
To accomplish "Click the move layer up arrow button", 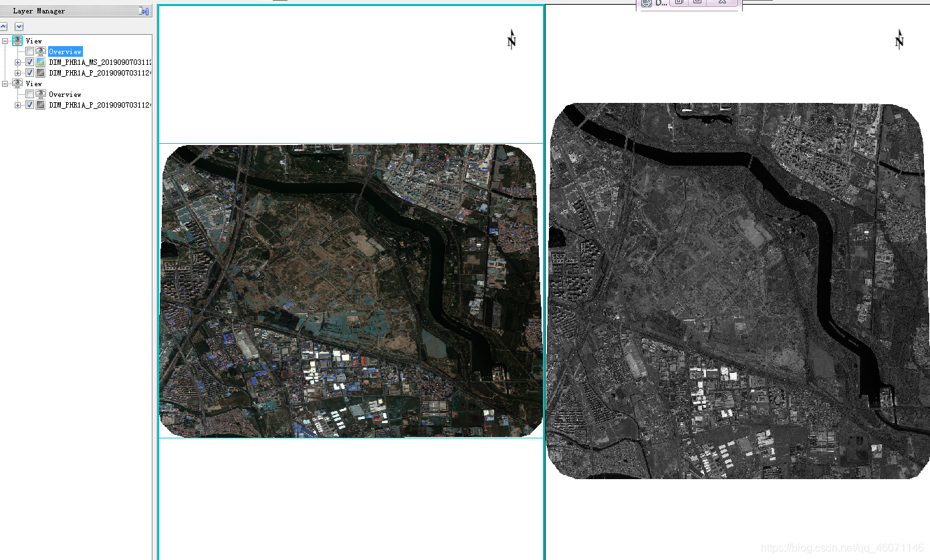I will (x=3, y=26).
